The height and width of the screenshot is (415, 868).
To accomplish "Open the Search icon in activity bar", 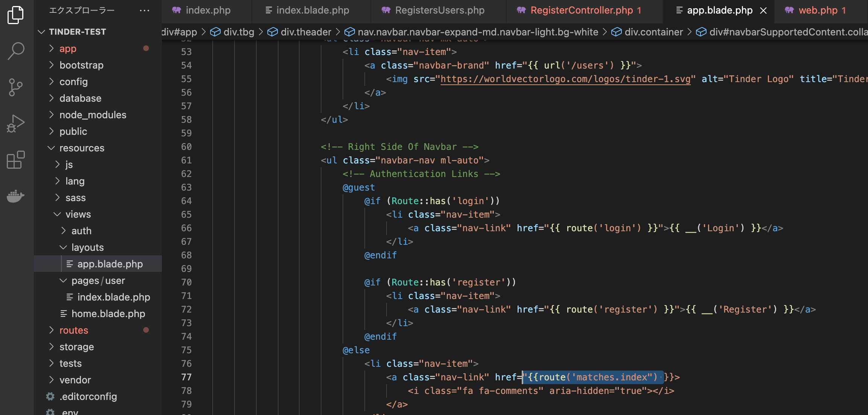I will click(x=15, y=51).
